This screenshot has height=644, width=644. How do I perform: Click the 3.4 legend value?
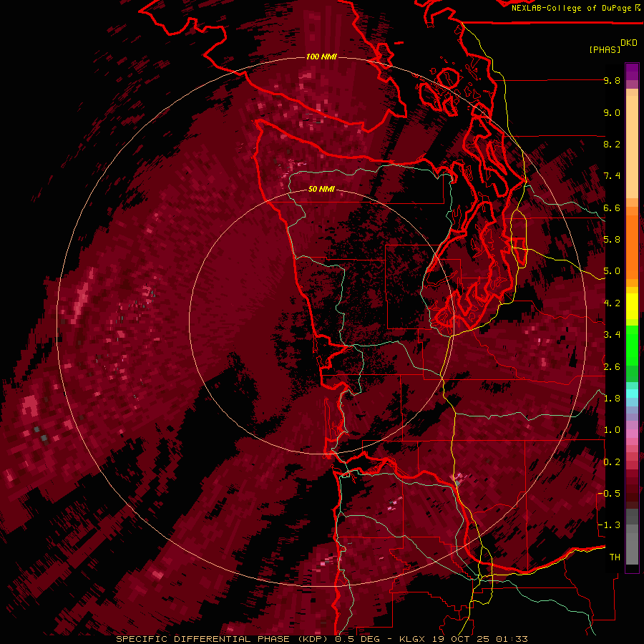point(612,335)
